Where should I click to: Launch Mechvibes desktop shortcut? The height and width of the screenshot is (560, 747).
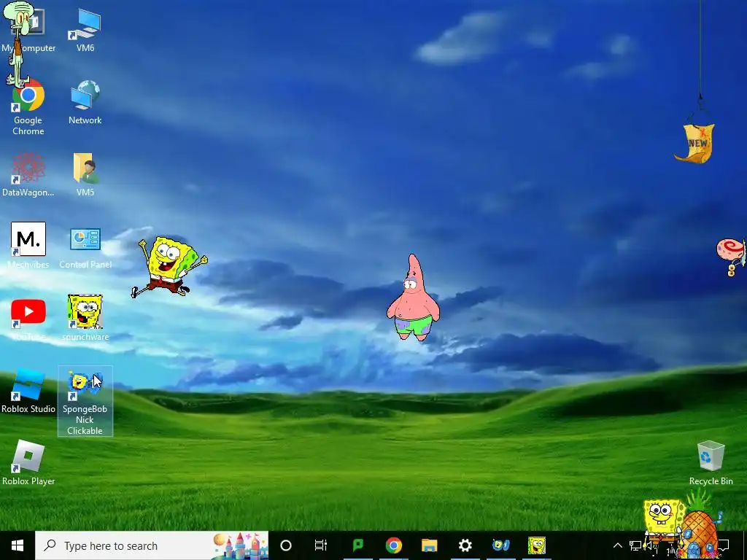(x=28, y=246)
